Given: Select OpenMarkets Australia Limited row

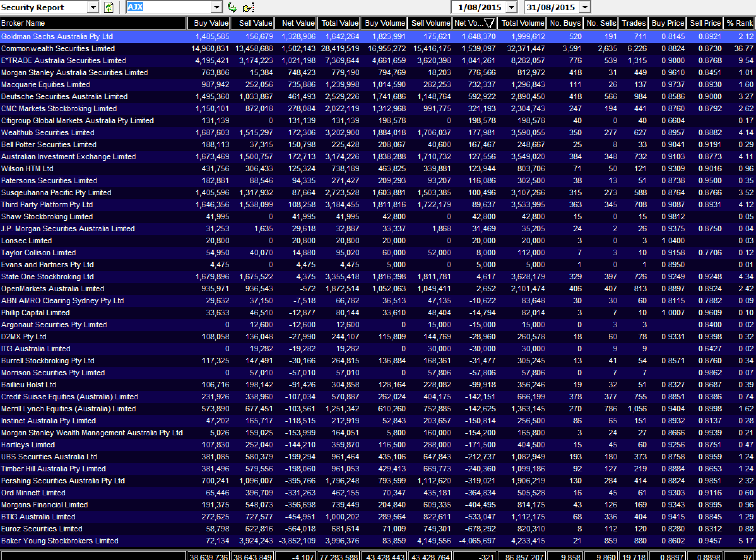Looking at the screenshot, I should click(377, 289).
